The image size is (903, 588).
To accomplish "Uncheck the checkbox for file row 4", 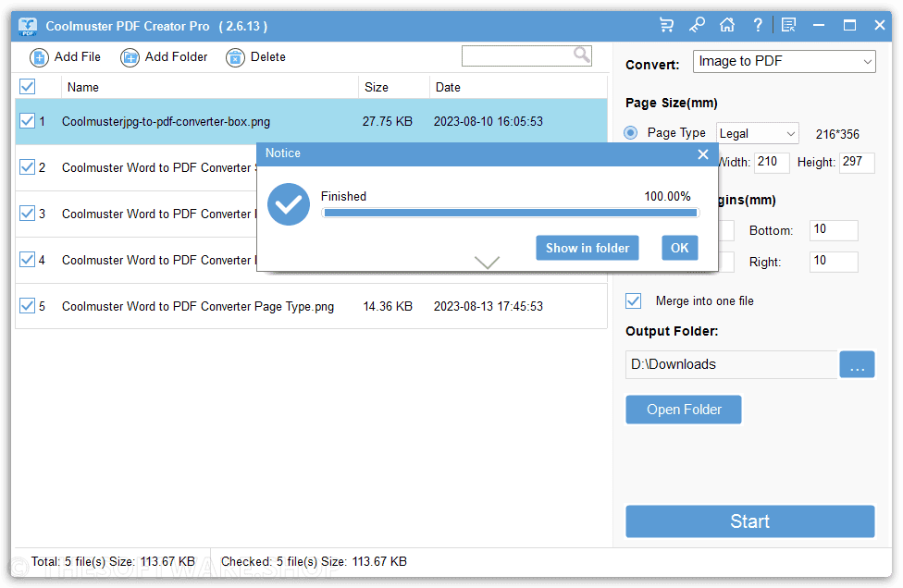I will pos(27,260).
